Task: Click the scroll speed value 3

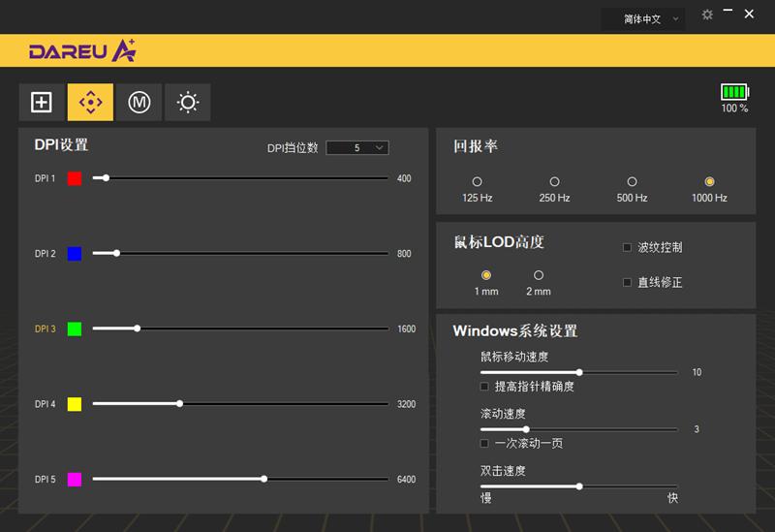Action: pyautogui.click(x=697, y=429)
